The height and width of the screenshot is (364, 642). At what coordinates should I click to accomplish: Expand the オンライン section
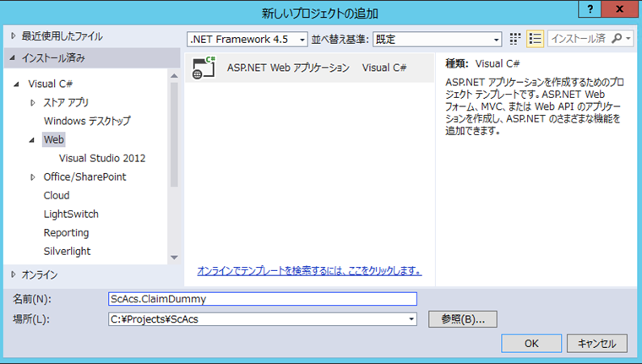[14, 274]
